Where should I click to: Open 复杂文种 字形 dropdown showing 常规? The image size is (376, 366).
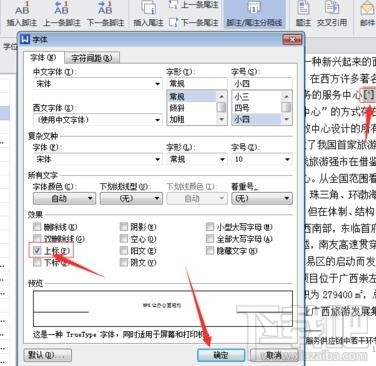pyautogui.click(x=222, y=159)
